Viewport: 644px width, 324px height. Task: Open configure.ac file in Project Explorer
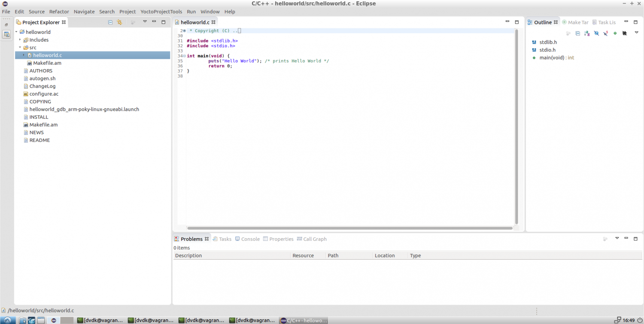click(44, 94)
